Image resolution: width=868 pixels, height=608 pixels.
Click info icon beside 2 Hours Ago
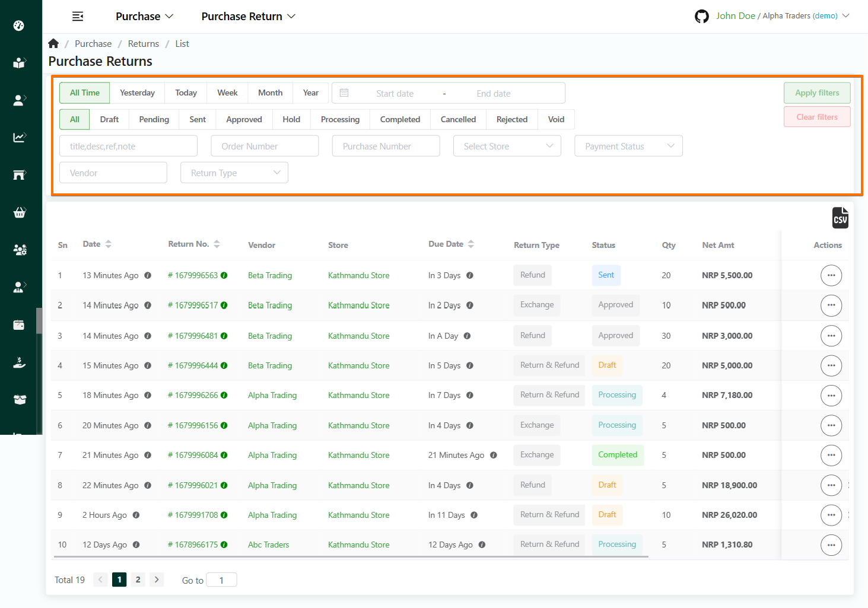(x=136, y=515)
